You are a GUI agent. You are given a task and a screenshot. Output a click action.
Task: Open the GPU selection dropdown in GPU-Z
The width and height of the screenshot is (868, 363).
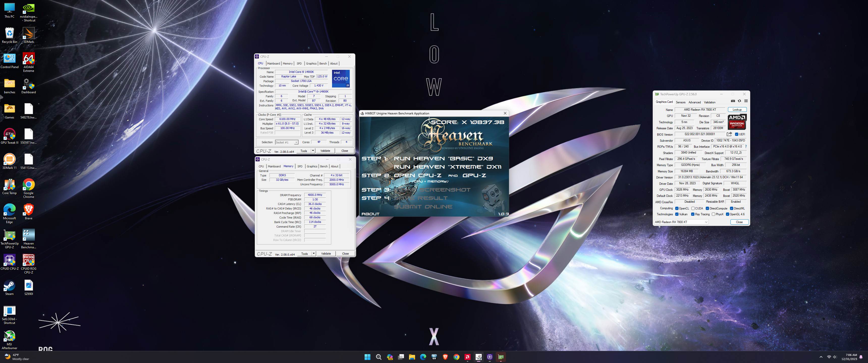coord(681,222)
